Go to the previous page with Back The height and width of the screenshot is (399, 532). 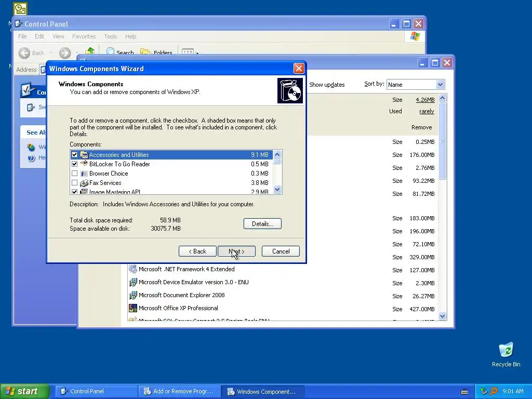197,251
